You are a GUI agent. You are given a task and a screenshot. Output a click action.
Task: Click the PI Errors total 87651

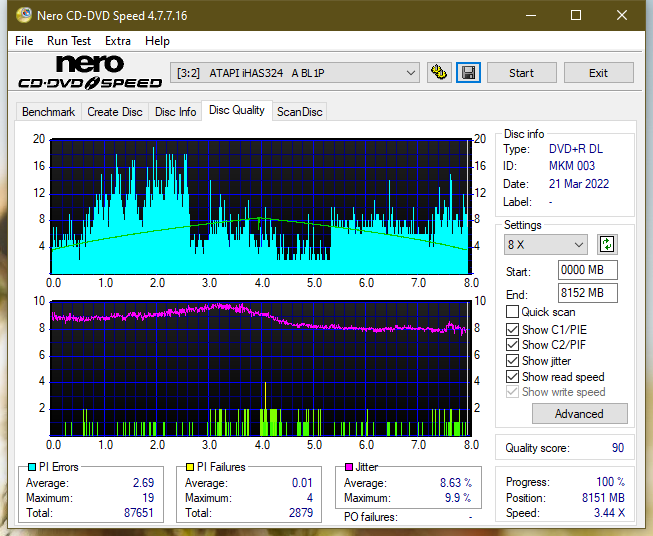click(139, 513)
